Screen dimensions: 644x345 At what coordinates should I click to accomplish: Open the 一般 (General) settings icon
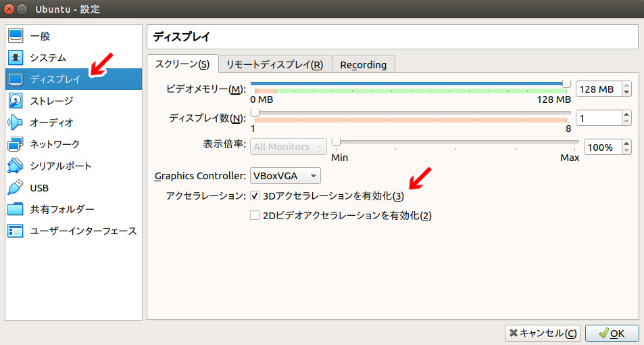click(16, 36)
